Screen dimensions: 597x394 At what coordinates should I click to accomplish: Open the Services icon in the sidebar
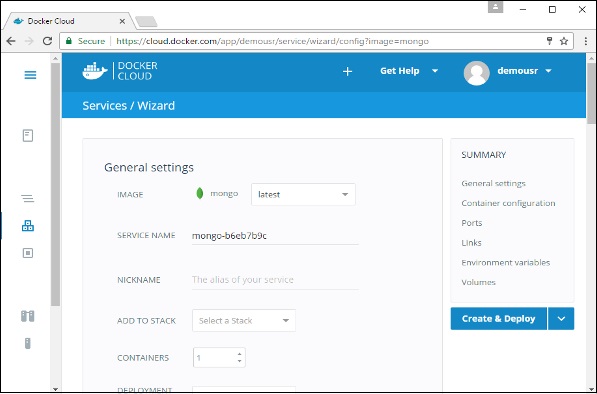(x=28, y=226)
